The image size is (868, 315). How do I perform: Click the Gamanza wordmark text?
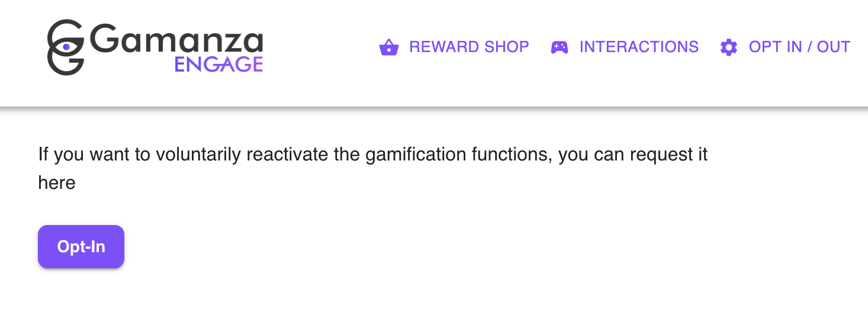[177, 42]
